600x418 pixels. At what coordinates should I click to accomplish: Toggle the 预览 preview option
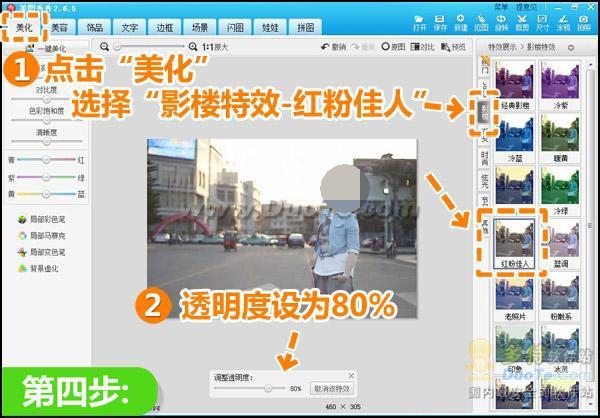453,47
